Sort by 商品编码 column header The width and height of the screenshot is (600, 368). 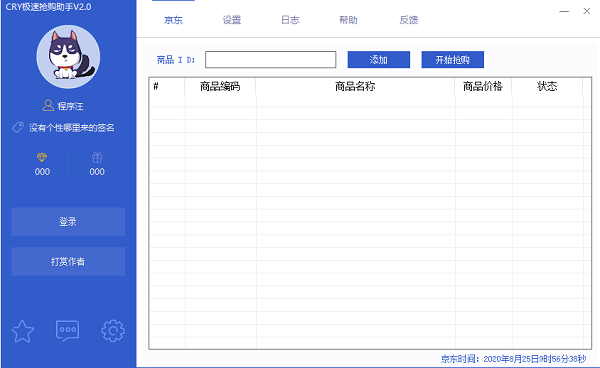(220, 86)
